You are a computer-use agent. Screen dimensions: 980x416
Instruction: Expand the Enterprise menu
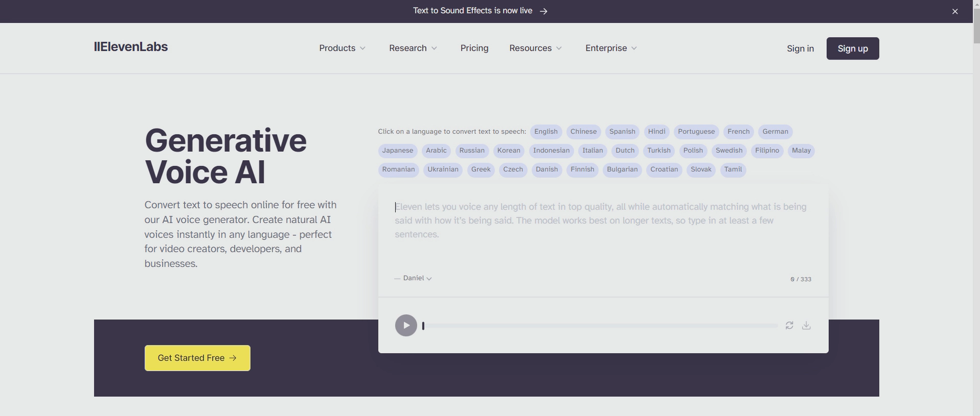[611, 48]
